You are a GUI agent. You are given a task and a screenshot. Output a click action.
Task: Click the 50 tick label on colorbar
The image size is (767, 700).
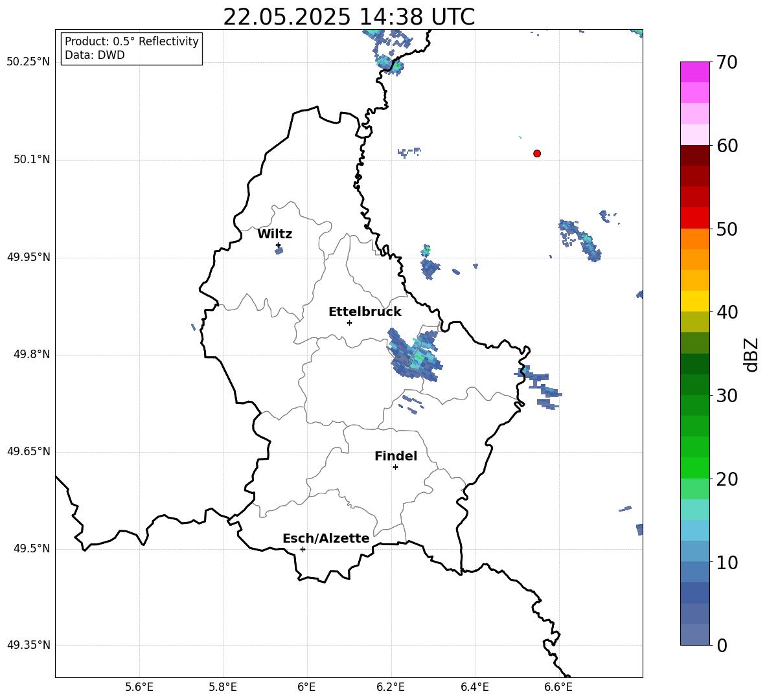(x=727, y=229)
